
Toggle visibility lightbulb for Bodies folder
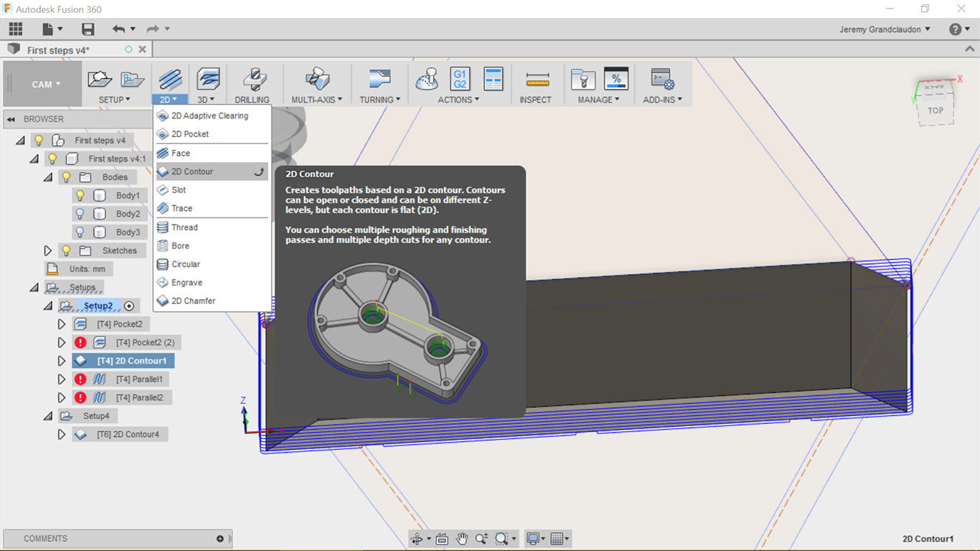pyautogui.click(x=66, y=177)
